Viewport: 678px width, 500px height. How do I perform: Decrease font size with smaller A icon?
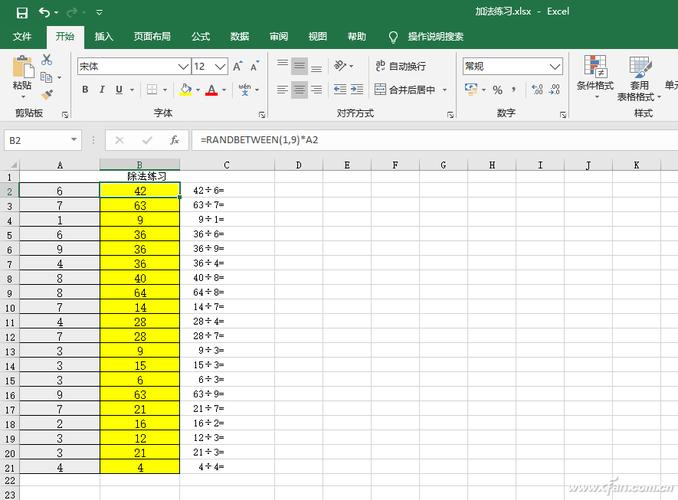(254, 67)
